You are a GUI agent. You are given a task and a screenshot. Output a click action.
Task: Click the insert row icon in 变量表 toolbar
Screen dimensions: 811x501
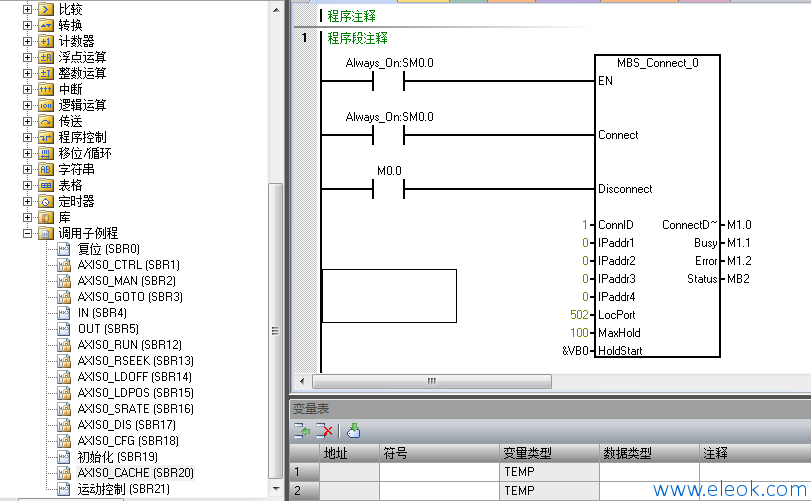point(302,431)
